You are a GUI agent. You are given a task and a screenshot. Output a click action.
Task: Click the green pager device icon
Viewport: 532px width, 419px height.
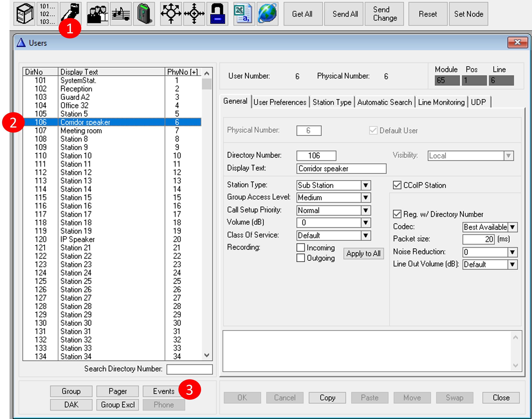click(144, 14)
